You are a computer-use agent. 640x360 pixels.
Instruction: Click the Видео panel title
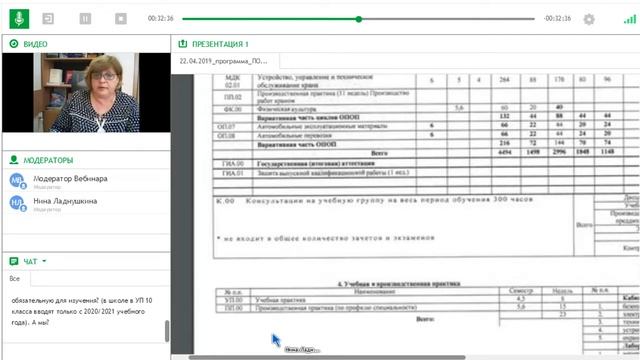(x=36, y=44)
